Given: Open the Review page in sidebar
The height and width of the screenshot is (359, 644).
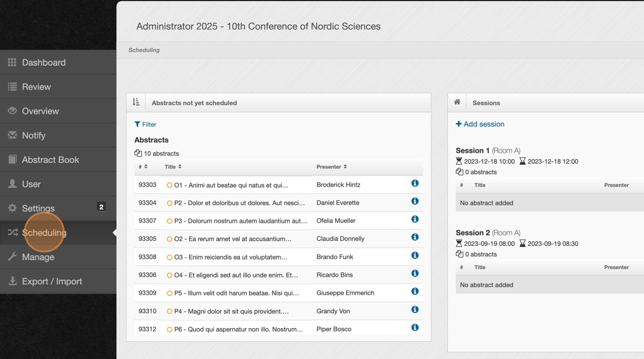Looking at the screenshot, I should tap(36, 87).
